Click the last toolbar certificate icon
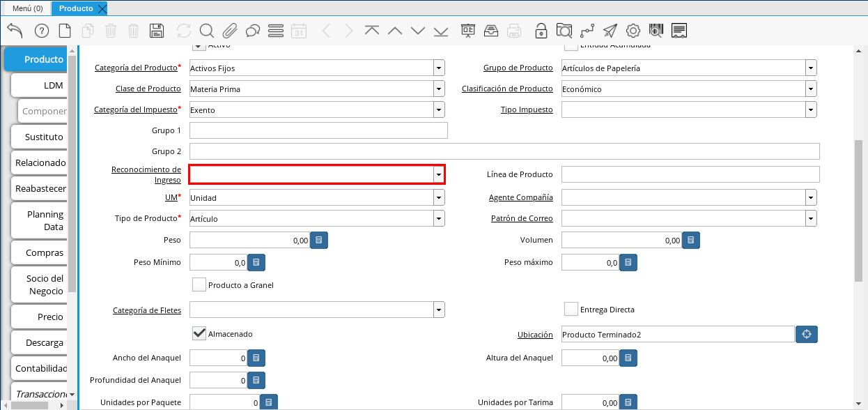Image resolution: width=868 pixels, height=410 pixels. coord(679,31)
